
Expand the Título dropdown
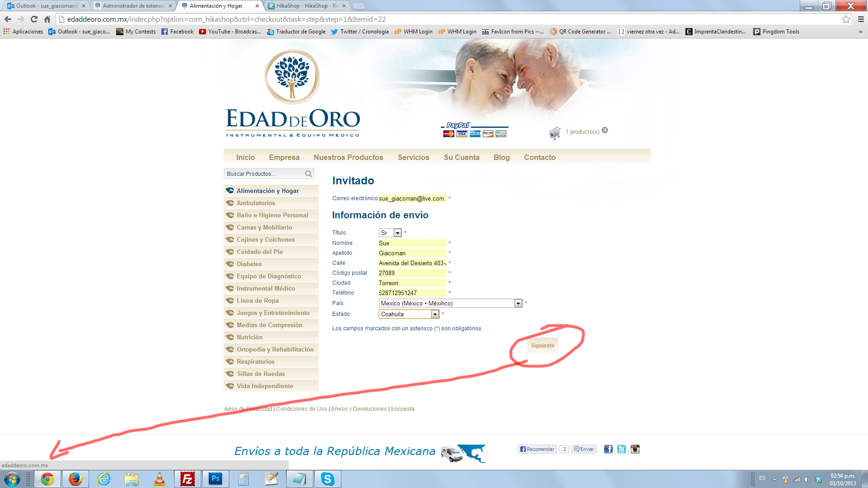397,233
